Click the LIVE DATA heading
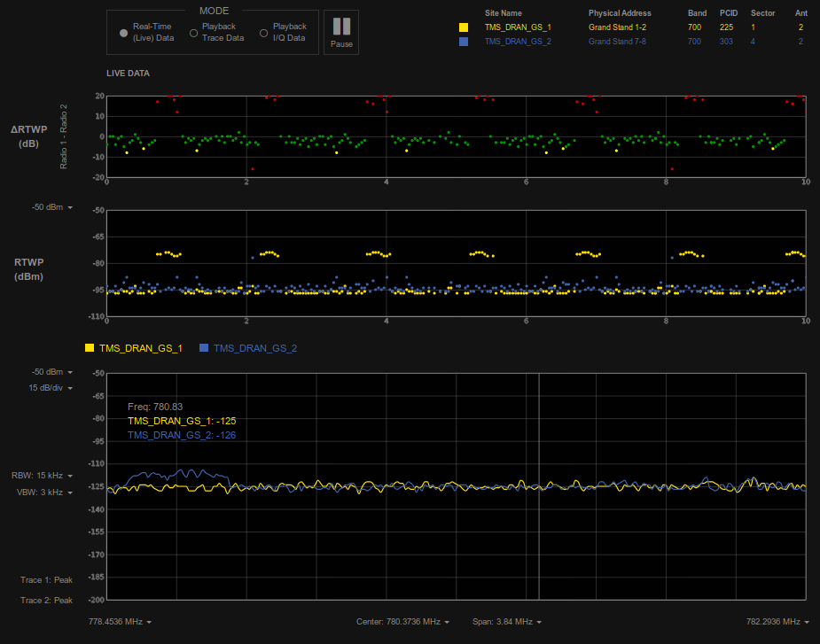 pos(129,74)
